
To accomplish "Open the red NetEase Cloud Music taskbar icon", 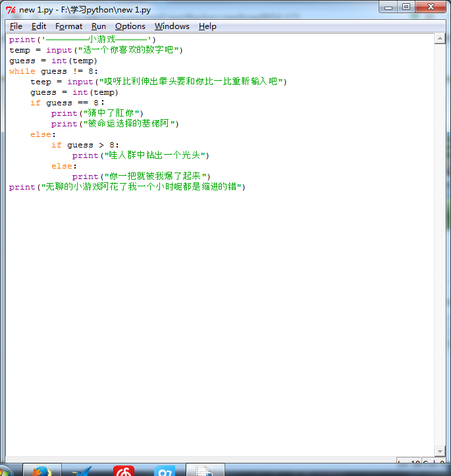I will point(123,471).
